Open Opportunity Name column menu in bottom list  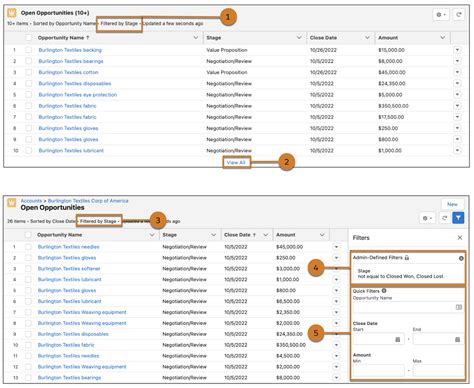152,235
